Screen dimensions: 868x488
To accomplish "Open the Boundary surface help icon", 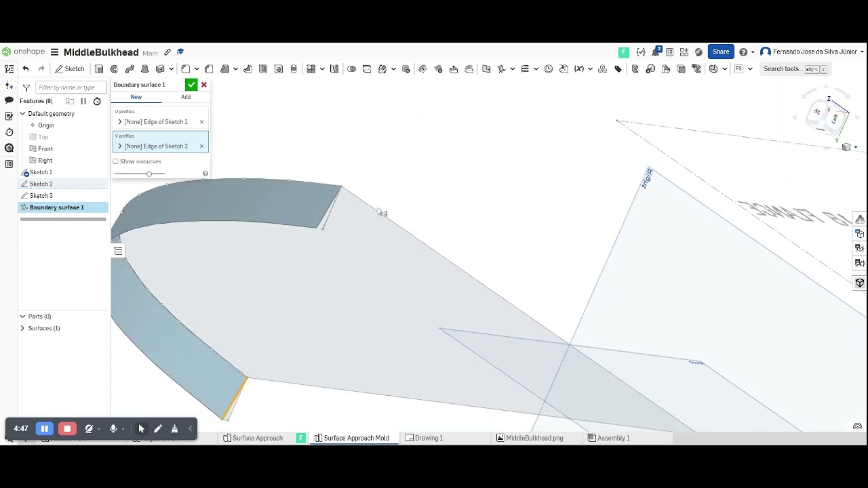I will tap(205, 174).
